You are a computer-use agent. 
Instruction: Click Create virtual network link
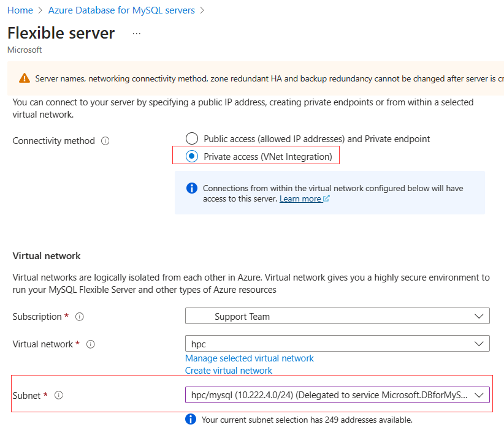229,371
